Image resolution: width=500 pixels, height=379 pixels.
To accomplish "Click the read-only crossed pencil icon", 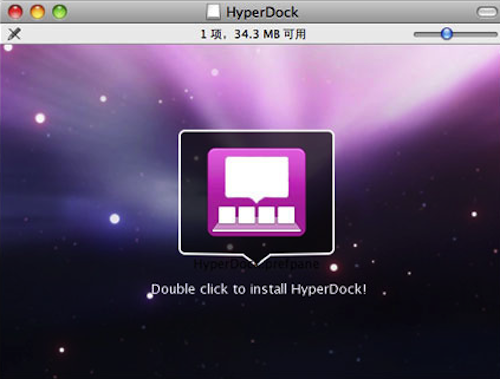I will point(14,34).
